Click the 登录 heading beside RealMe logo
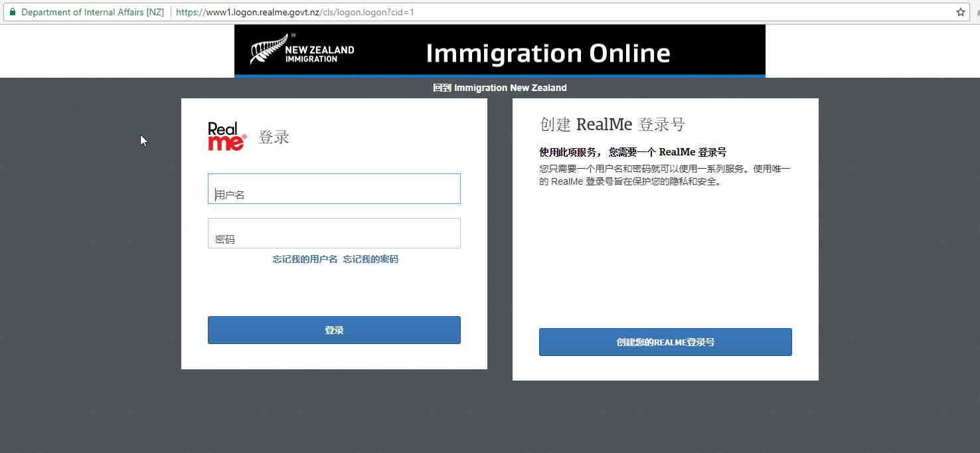980x453 pixels. coord(274,137)
